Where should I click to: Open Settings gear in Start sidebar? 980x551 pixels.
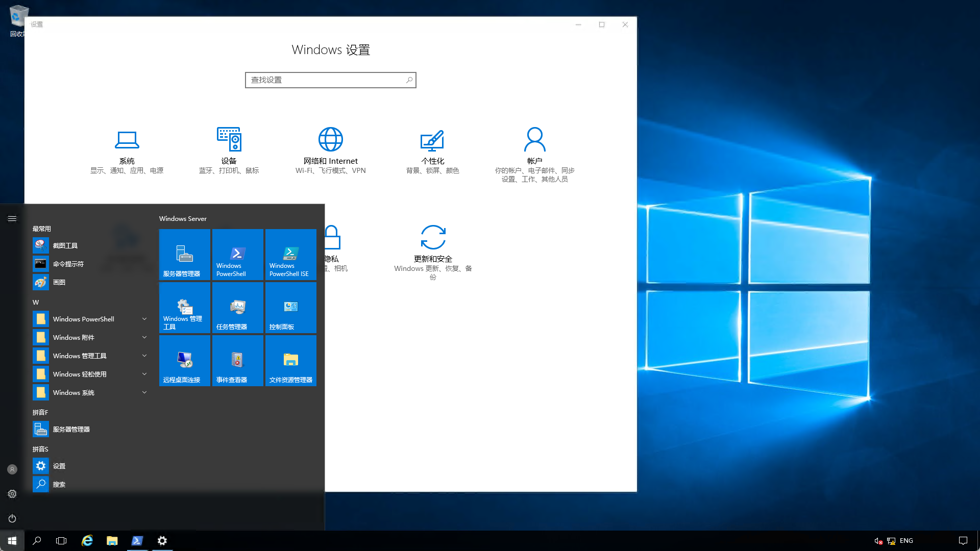coord(12,494)
